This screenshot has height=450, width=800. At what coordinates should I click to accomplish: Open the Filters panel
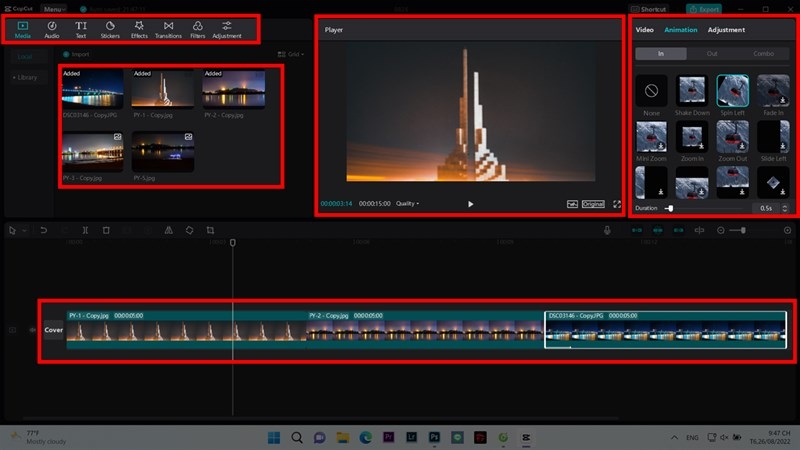click(198, 28)
